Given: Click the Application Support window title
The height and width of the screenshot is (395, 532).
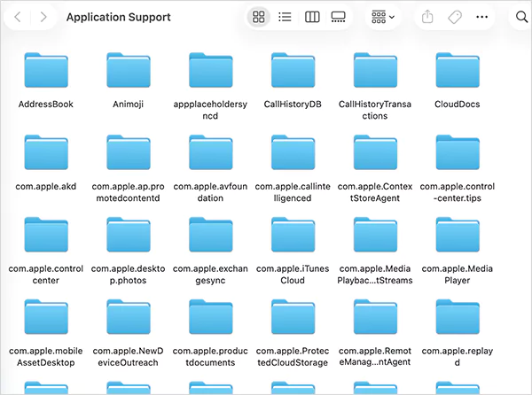Looking at the screenshot, I should coord(119,17).
